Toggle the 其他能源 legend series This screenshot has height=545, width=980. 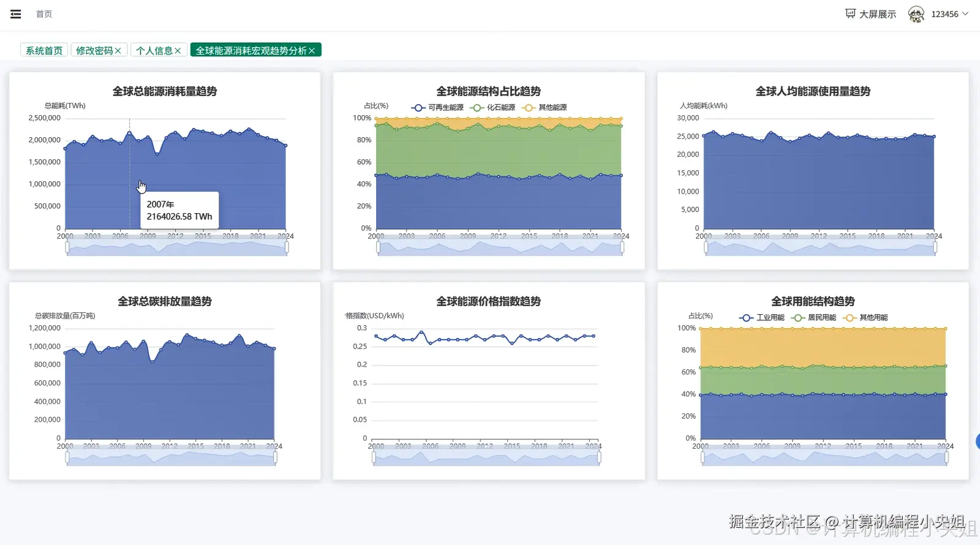(545, 107)
